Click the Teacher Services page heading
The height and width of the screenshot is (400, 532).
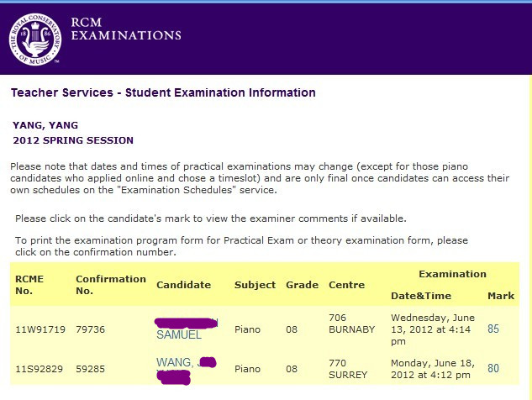point(163,92)
